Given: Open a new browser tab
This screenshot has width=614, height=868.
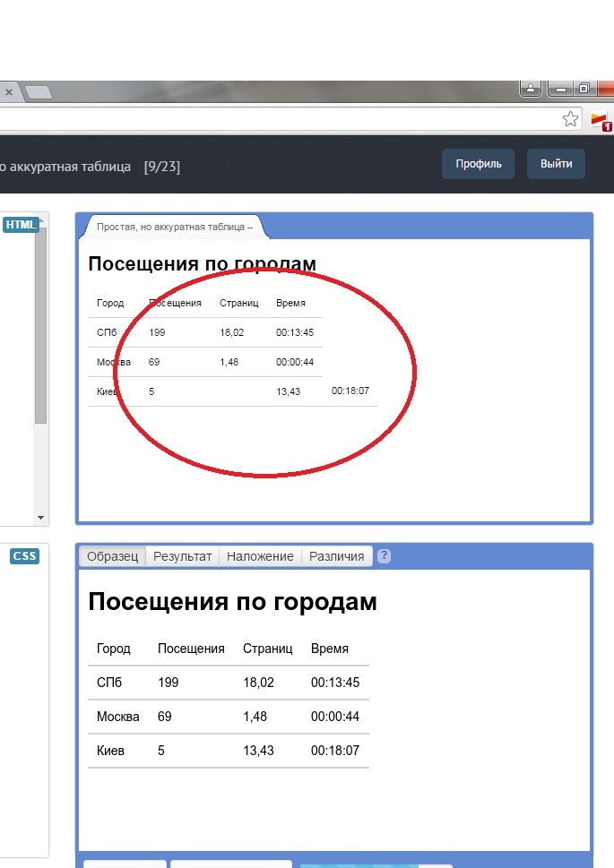Looking at the screenshot, I should (39, 92).
